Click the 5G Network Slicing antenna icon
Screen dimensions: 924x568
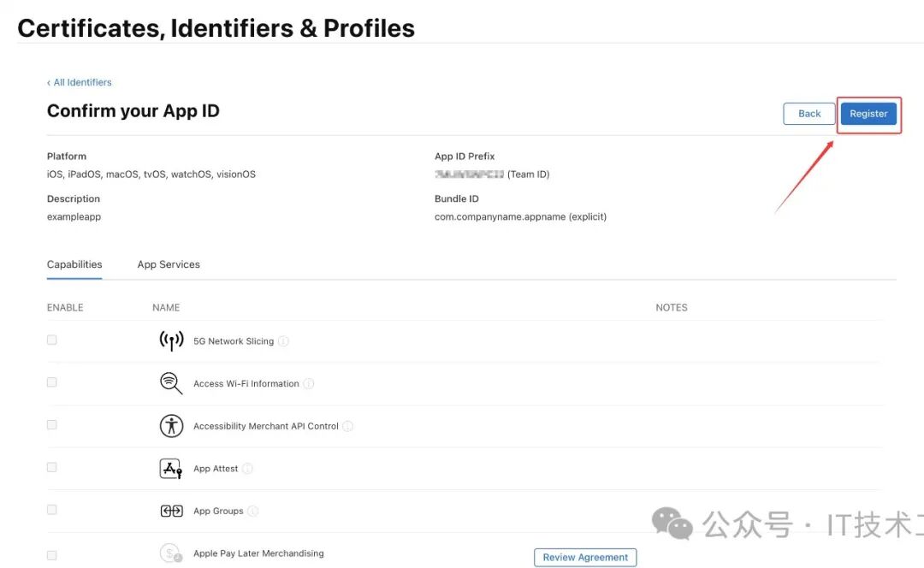(x=171, y=340)
